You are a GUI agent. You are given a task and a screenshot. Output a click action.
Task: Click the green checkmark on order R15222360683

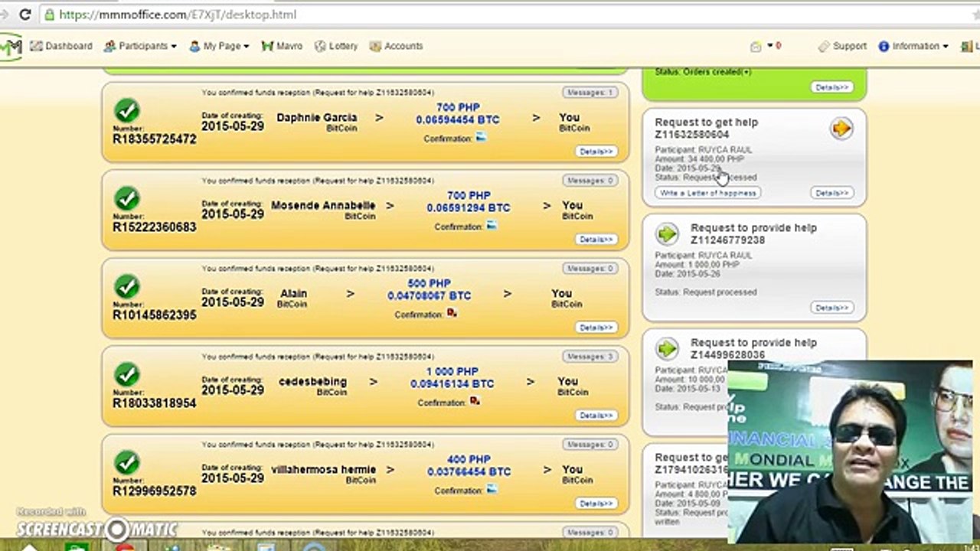(x=126, y=199)
